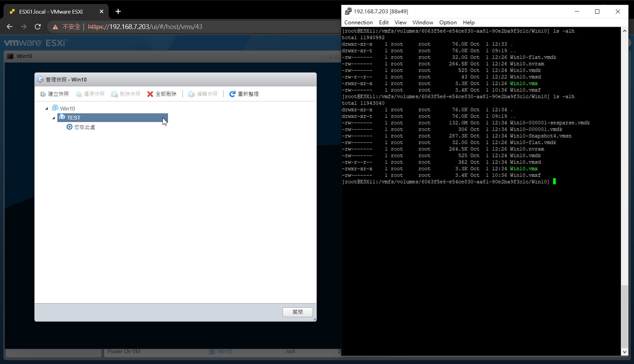
Task: Click the snapshot dialog resize grip
Action: pos(314,319)
